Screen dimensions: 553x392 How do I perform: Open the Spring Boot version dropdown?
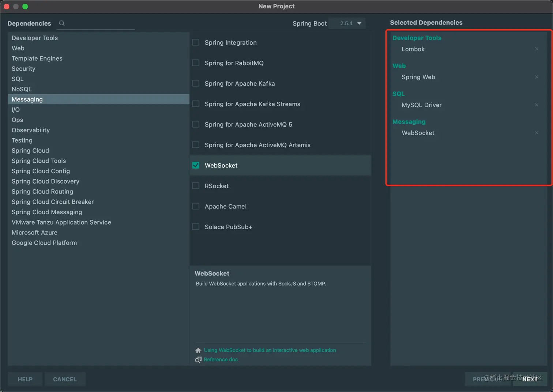(347, 23)
